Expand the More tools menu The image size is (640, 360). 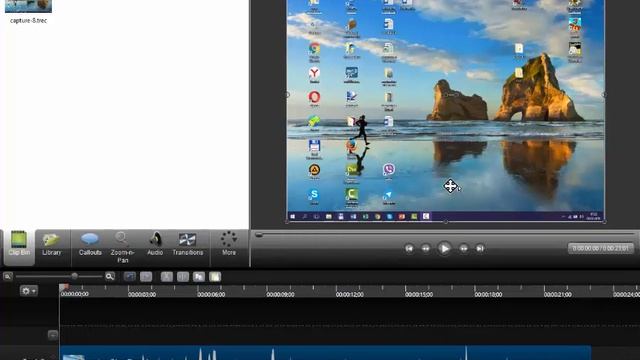[x=229, y=244]
